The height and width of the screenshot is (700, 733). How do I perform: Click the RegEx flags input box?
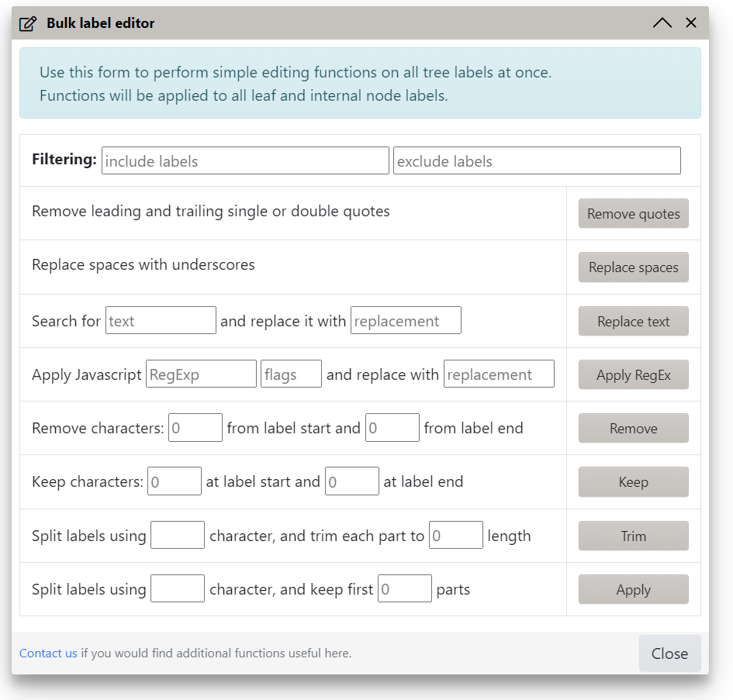pyautogui.click(x=291, y=374)
